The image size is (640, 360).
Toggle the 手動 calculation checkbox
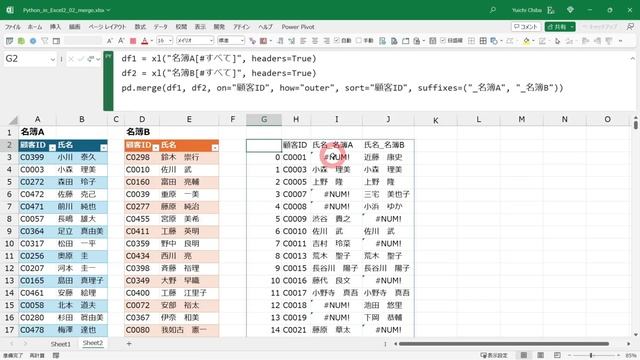[x=358, y=40]
